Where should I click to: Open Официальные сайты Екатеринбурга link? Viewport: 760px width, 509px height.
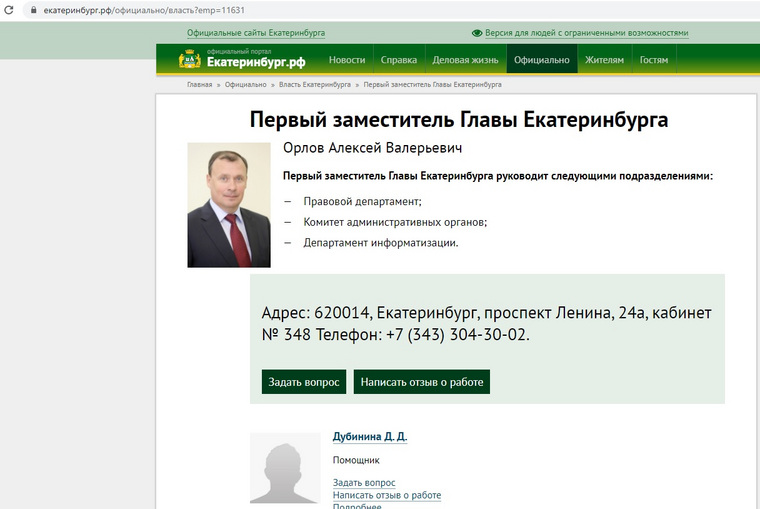[256, 33]
